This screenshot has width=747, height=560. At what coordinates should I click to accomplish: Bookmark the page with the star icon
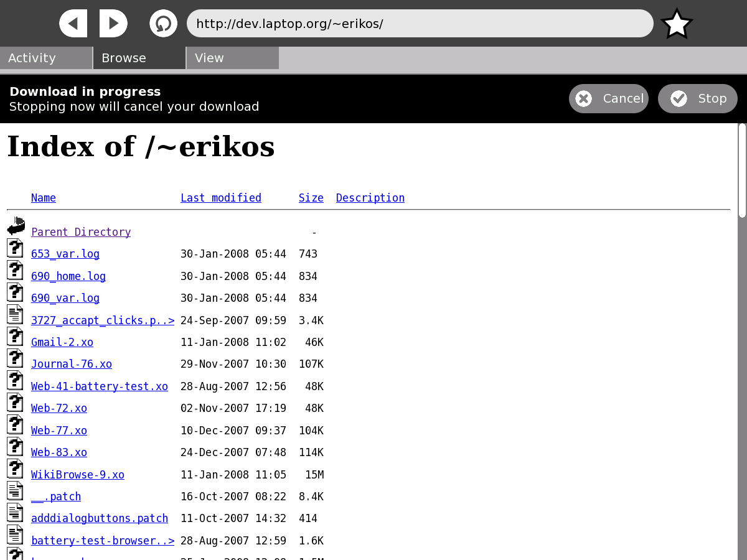[x=676, y=24]
